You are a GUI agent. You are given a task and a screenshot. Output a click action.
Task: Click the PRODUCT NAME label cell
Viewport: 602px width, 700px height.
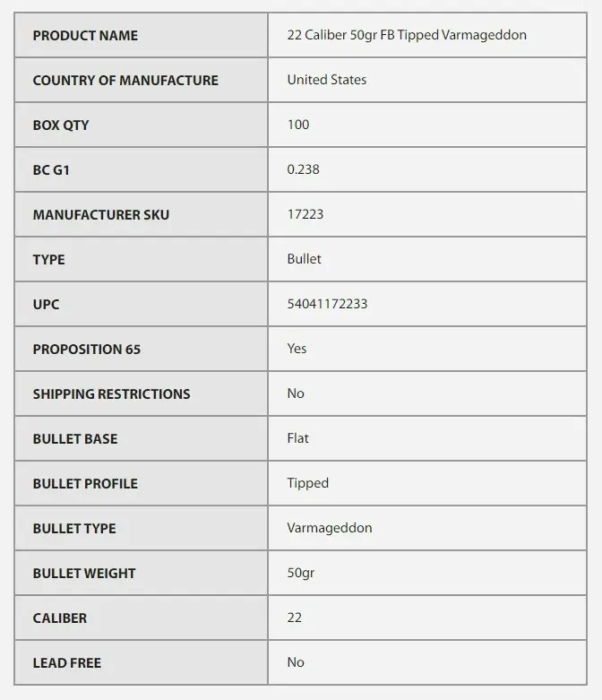(85, 36)
